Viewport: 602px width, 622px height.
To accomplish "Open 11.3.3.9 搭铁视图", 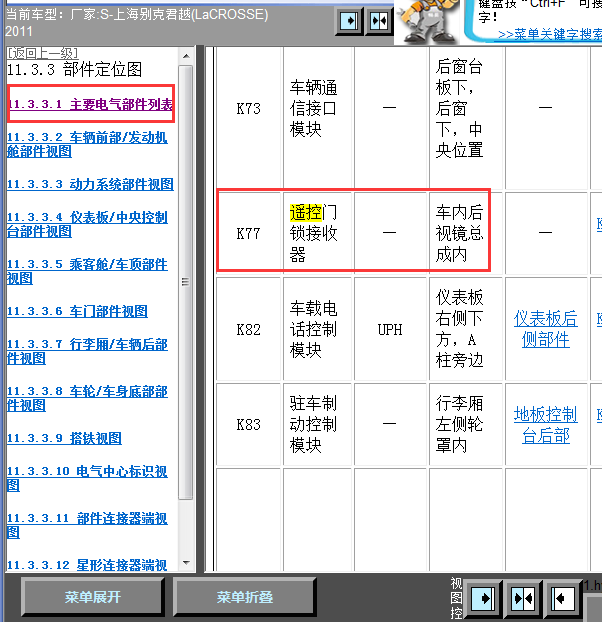I will click(64, 438).
